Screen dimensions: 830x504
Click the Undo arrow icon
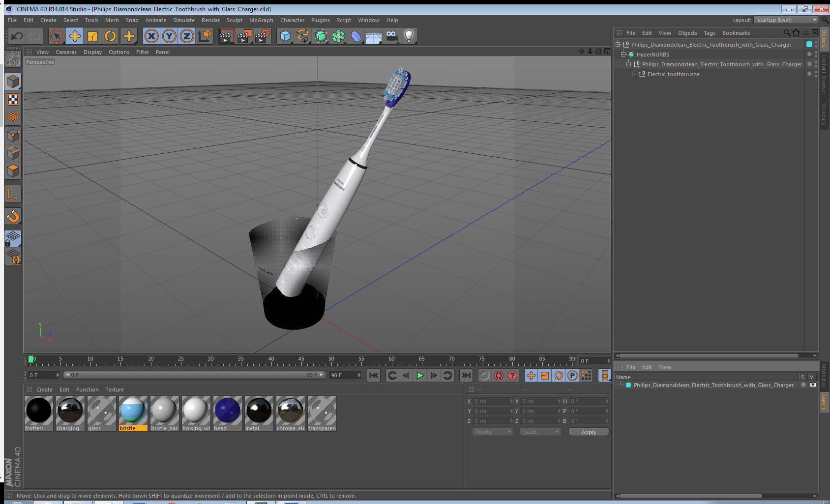[x=17, y=36]
